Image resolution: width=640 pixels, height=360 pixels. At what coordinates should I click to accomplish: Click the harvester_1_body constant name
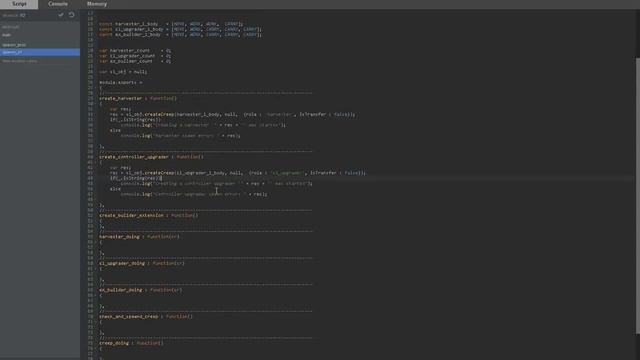tap(136, 24)
